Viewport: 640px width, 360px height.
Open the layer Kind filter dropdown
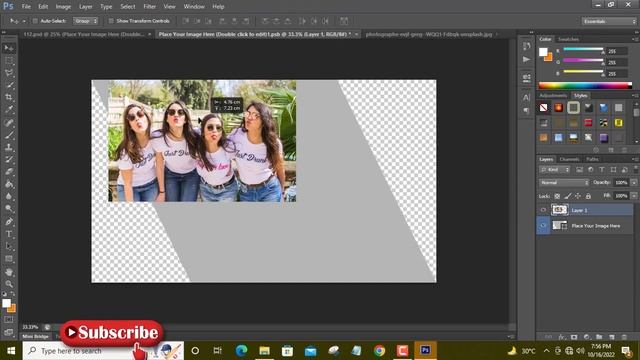click(x=554, y=170)
